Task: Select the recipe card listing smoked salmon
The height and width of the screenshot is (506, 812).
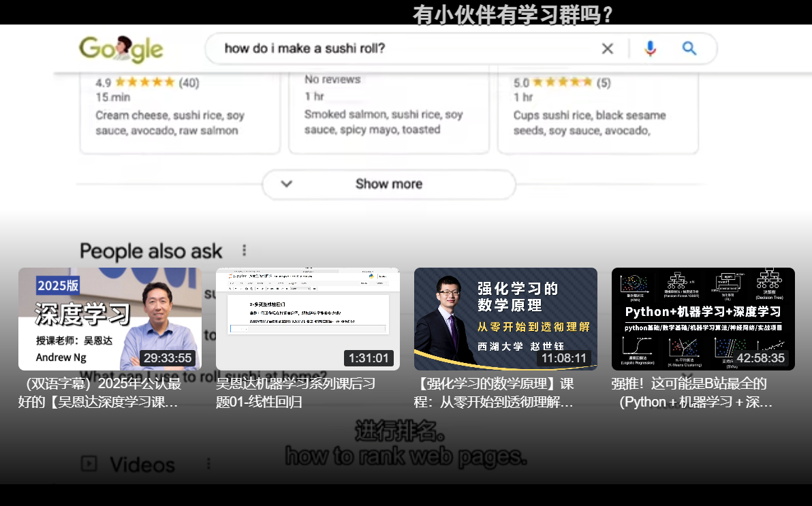Action: (x=388, y=112)
